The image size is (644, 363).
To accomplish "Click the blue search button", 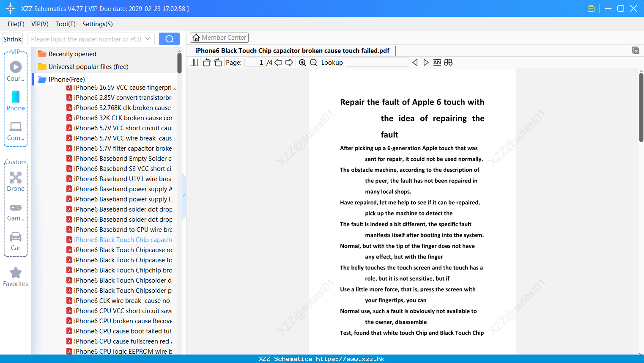I will pos(169,39).
